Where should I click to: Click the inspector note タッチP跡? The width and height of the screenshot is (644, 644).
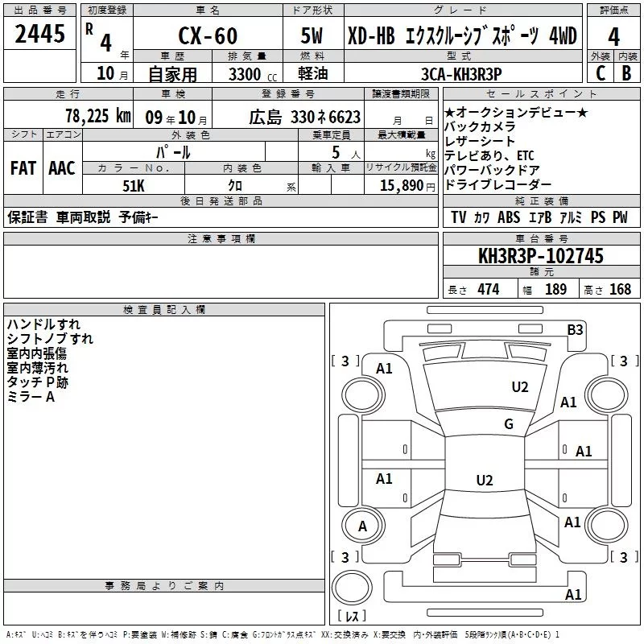pyautogui.click(x=37, y=382)
